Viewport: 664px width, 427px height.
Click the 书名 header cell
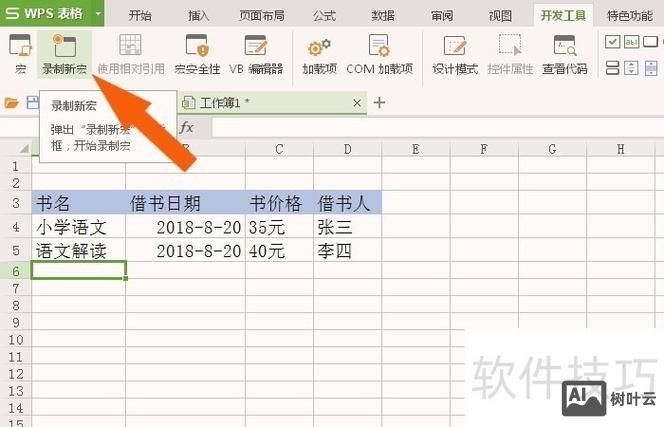78,202
